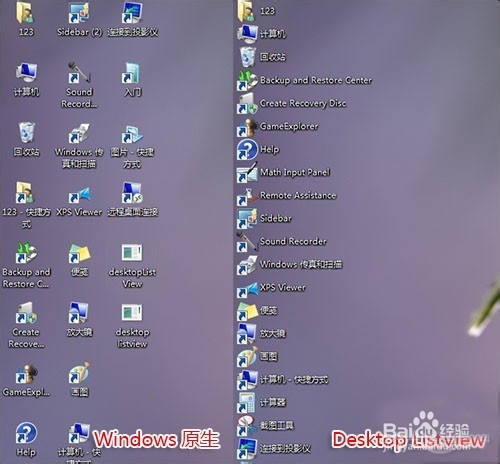Select Sound Recorder row in the list view
500x464 pixels.
(282, 241)
